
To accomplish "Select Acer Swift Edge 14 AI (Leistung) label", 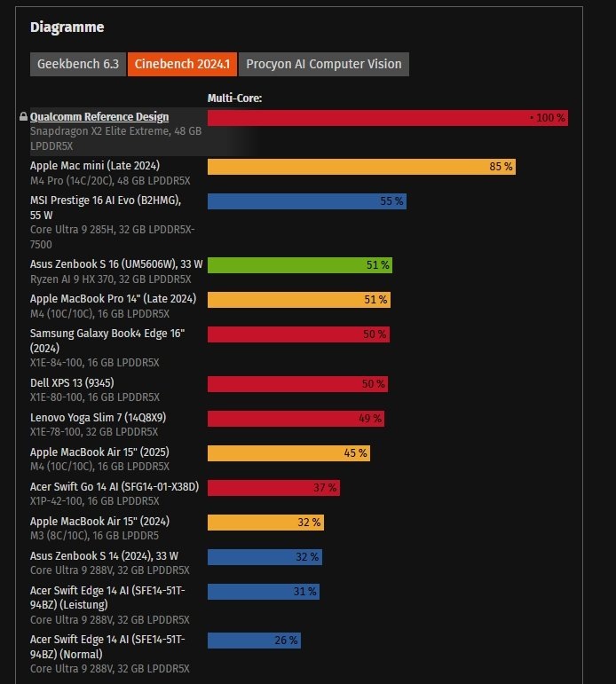I will coord(107,598).
